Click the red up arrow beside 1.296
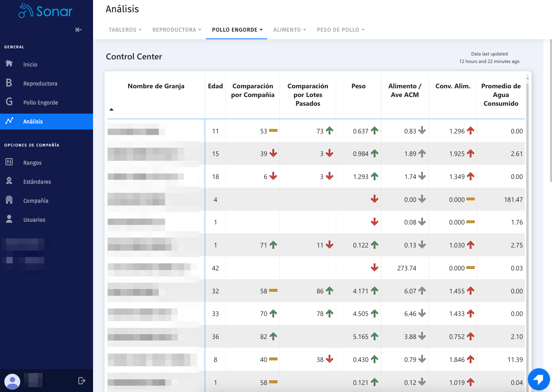Screen dimensions: 552x392 click(x=470, y=130)
